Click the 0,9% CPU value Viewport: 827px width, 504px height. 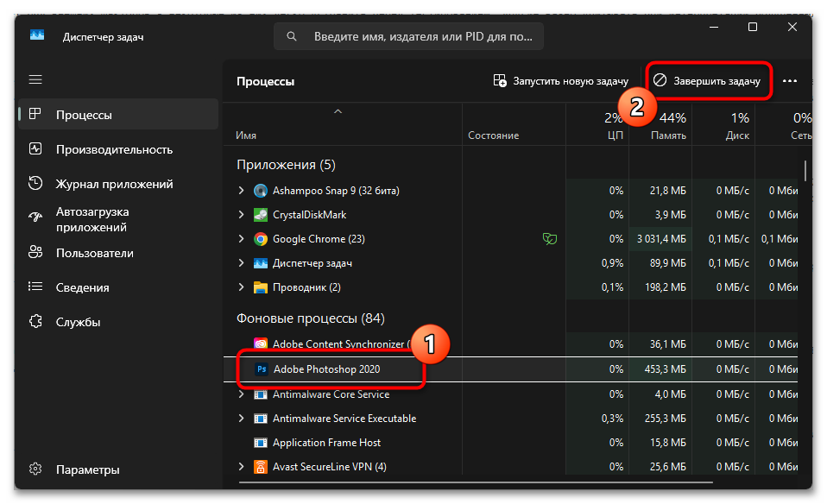point(612,263)
